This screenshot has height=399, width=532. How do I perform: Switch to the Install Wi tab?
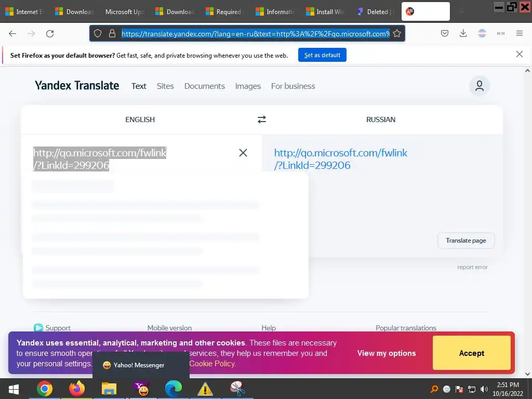pyautogui.click(x=326, y=12)
